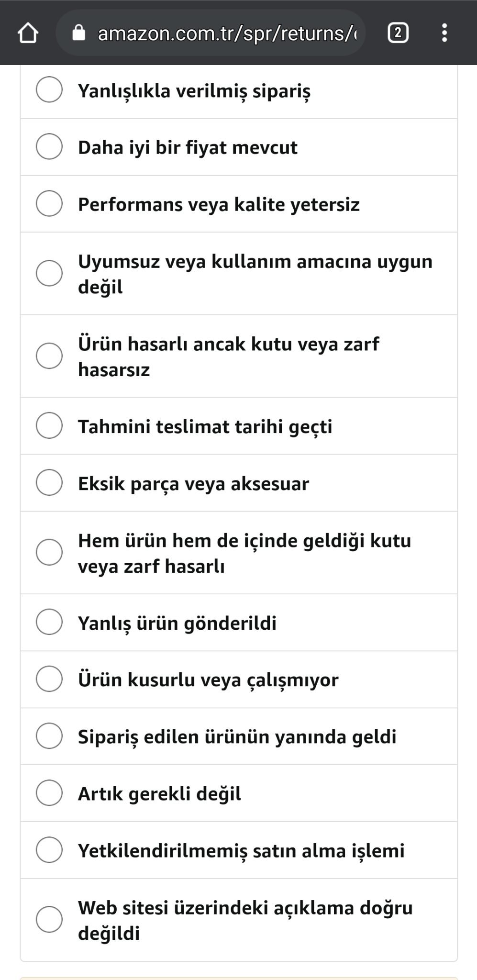Viewport: 477px width, 980px height.
Task: Open the tab switcher showing 2 tabs
Action: tap(398, 33)
